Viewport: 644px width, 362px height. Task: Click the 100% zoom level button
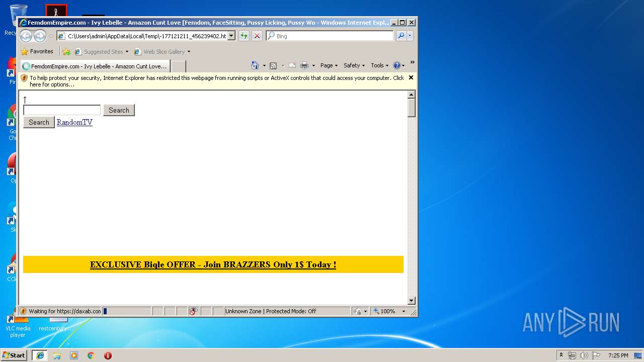[384, 311]
